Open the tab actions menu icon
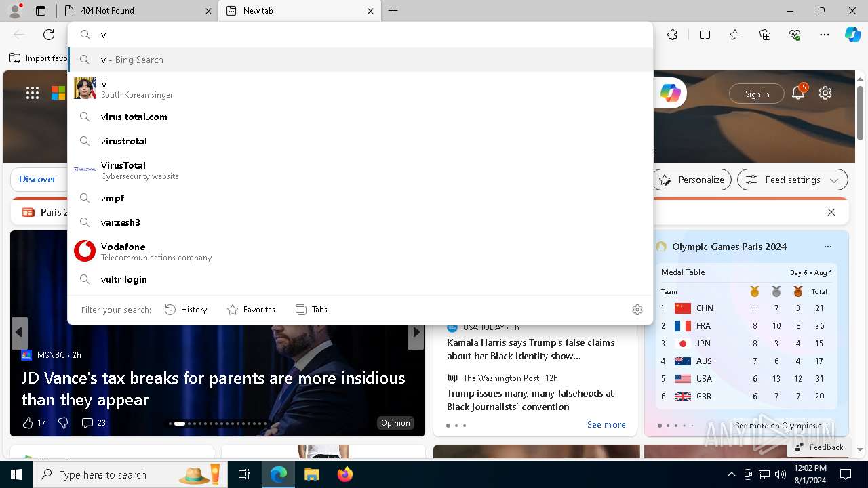This screenshot has width=868, height=488. [41, 11]
